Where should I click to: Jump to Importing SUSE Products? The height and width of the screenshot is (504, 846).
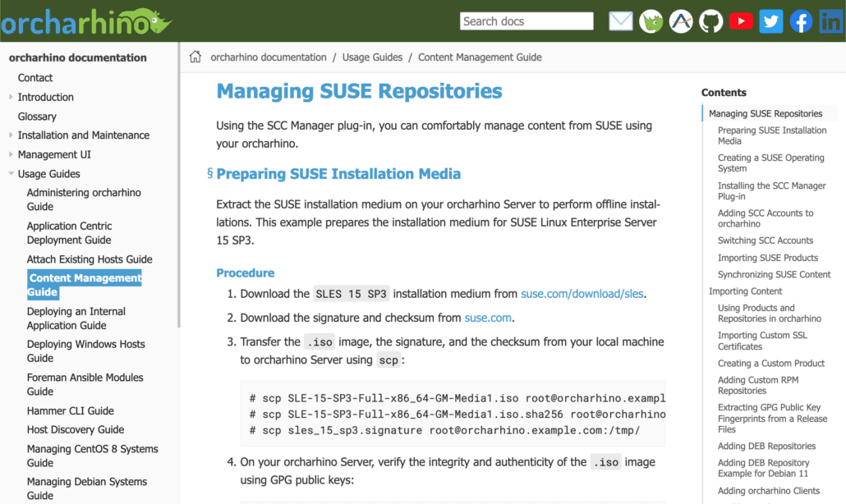768,258
